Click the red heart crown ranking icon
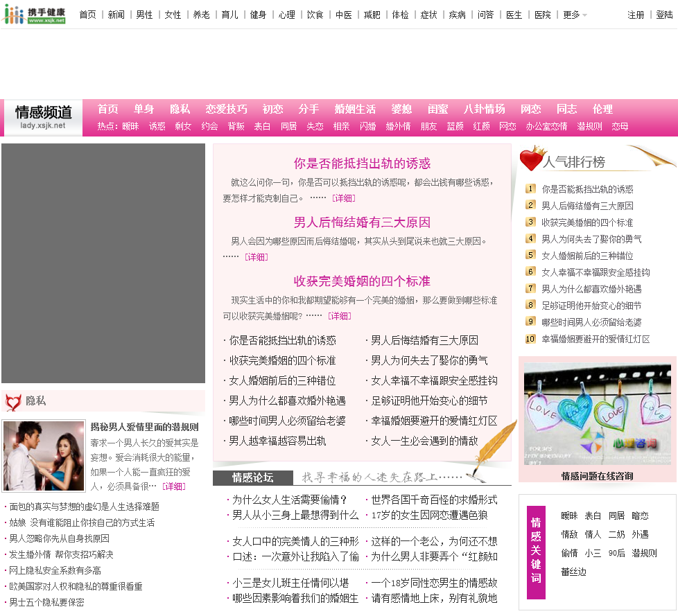Screen dimensions: 678x616 point(532,158)
